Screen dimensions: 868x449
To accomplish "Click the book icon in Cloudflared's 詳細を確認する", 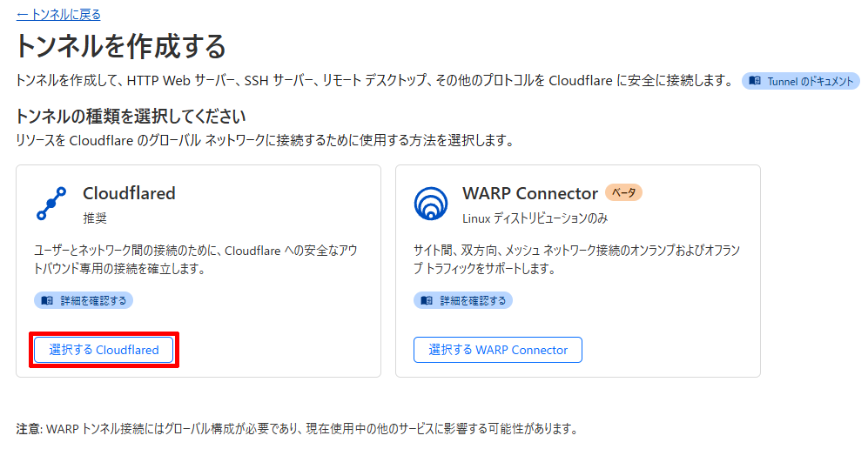I will pyautogui.click(x=47, y=300).
